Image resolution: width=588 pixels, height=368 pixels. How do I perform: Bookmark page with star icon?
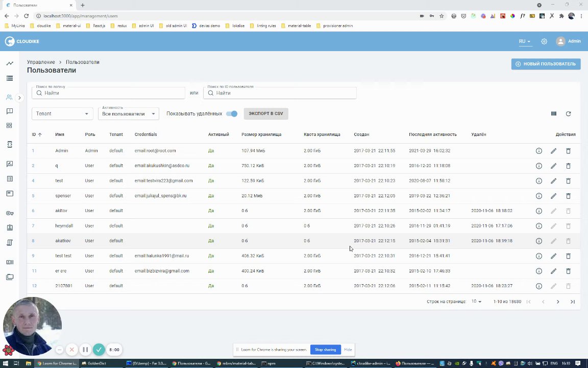coord(442,16)
